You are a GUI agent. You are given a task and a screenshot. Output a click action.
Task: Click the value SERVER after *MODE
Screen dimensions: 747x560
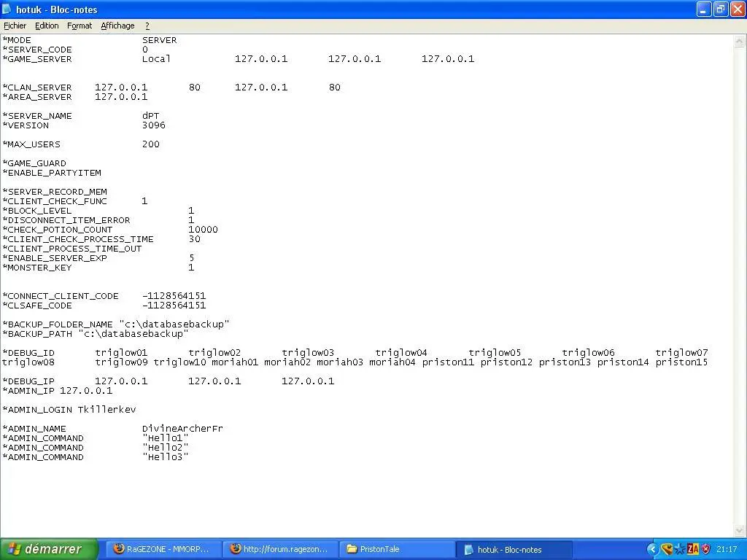click(x=159, y=40)
